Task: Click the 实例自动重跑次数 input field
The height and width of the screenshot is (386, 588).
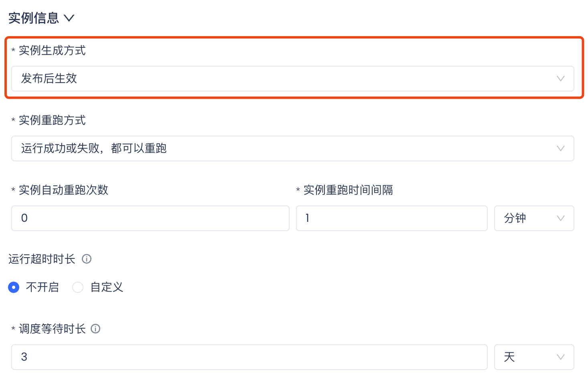Action: tap(150, 218)
